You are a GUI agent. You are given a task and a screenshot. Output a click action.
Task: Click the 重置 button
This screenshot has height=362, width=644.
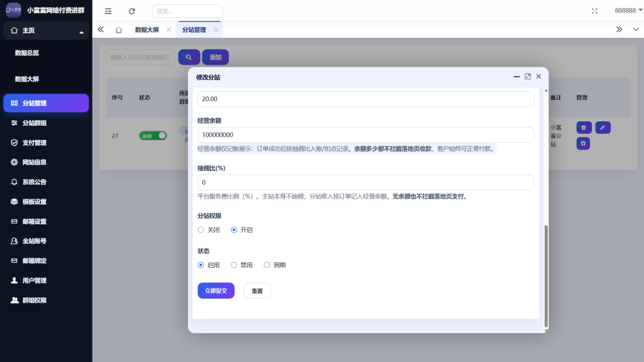tap(257, 290)
